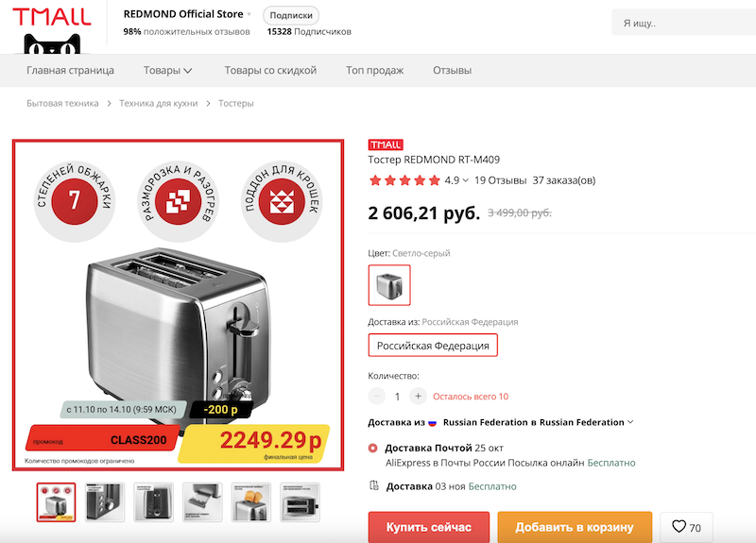
Task: Decrease quantity with minus button
Action: (377, 397)
